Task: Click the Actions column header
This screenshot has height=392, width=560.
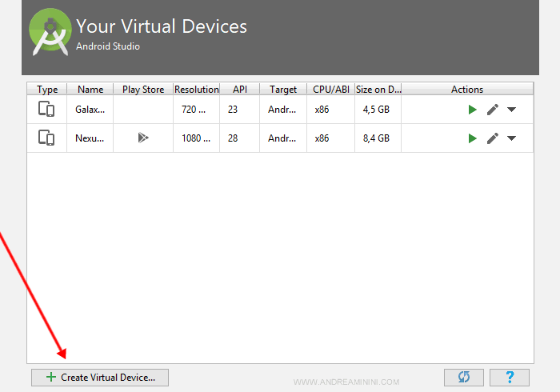Action: (467, 90)
